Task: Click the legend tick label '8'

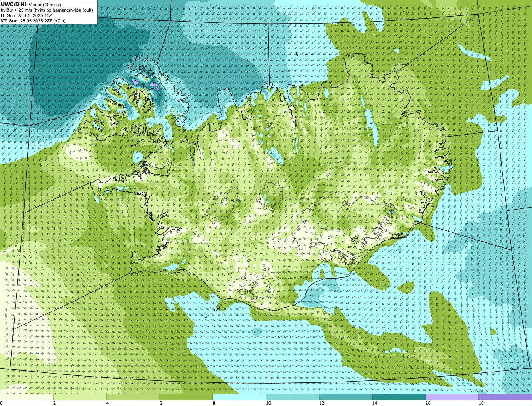Action: [214, 403]
